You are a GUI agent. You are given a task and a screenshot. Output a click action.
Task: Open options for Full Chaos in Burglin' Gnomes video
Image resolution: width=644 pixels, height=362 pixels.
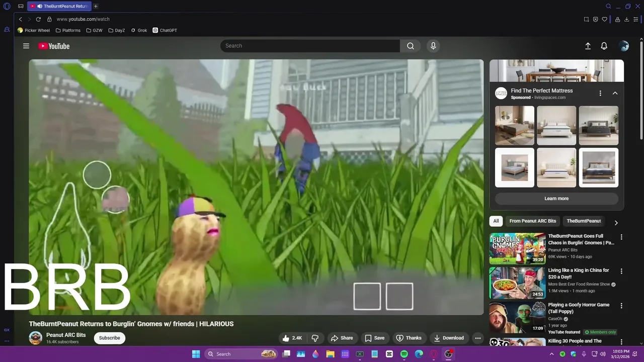[x=621, y=237]
